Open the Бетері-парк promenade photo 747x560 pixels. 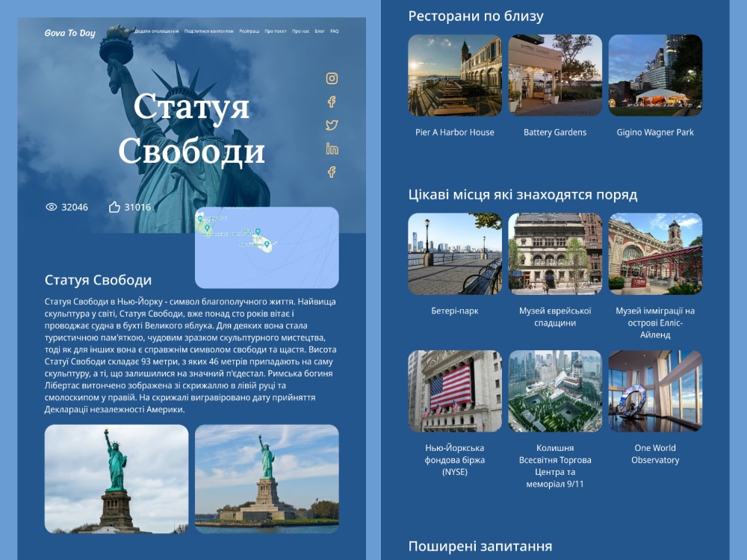click(455, 254)
